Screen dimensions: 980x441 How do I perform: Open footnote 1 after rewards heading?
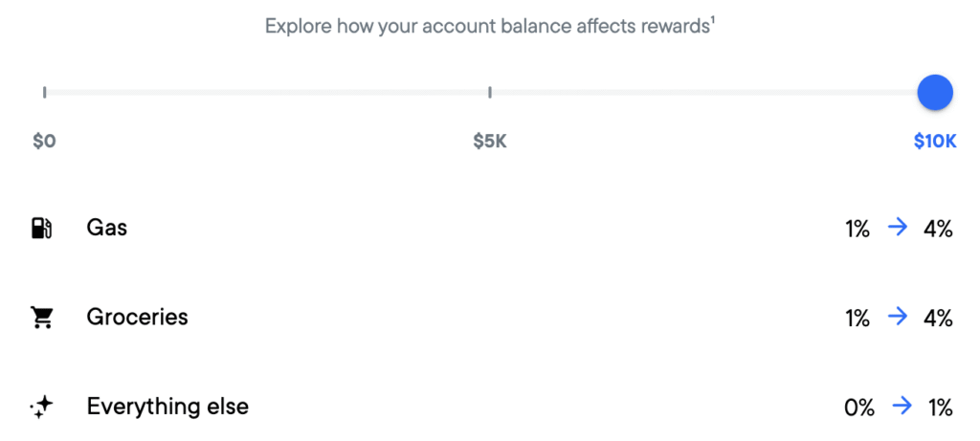(713, 21)
